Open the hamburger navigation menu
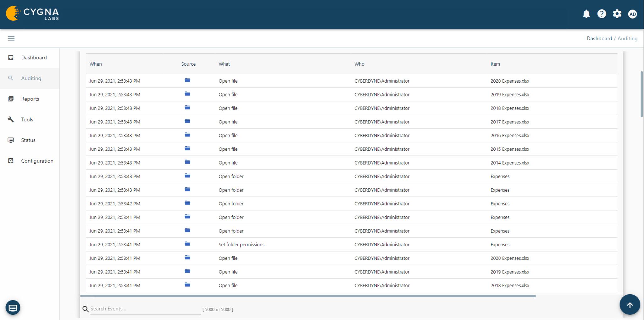The image size is (644, 320). point(11,38)
